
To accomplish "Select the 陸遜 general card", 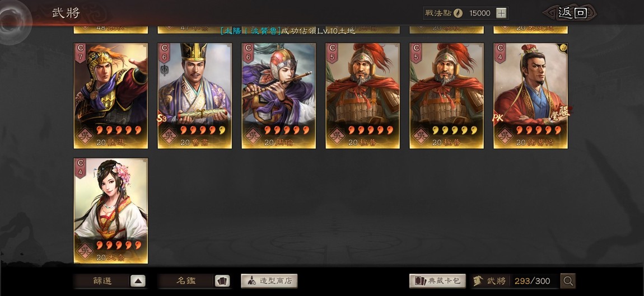I will (110, 96).
